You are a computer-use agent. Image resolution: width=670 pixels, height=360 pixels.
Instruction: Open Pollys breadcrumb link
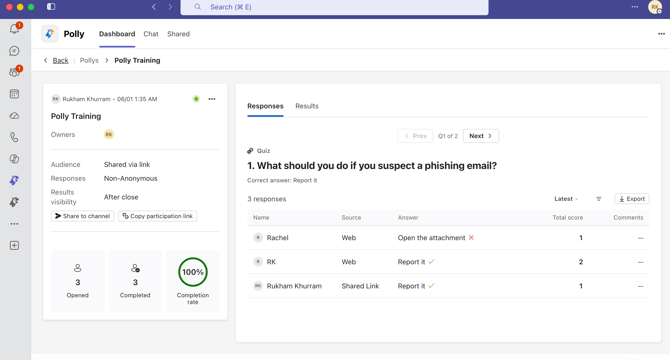tap(89, 61)
